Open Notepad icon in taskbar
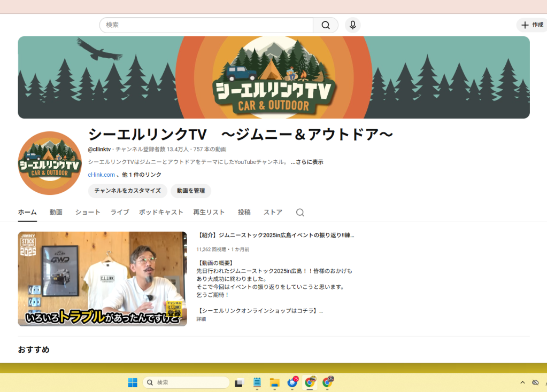Viewport: 547px width, 392px height. (x=257, y=382)
